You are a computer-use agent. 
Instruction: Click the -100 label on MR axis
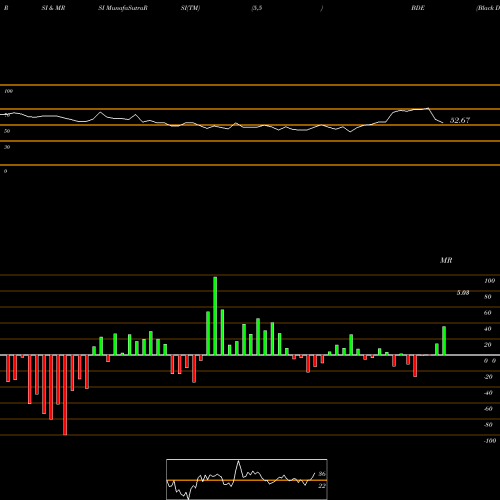[x=490, y=441]
